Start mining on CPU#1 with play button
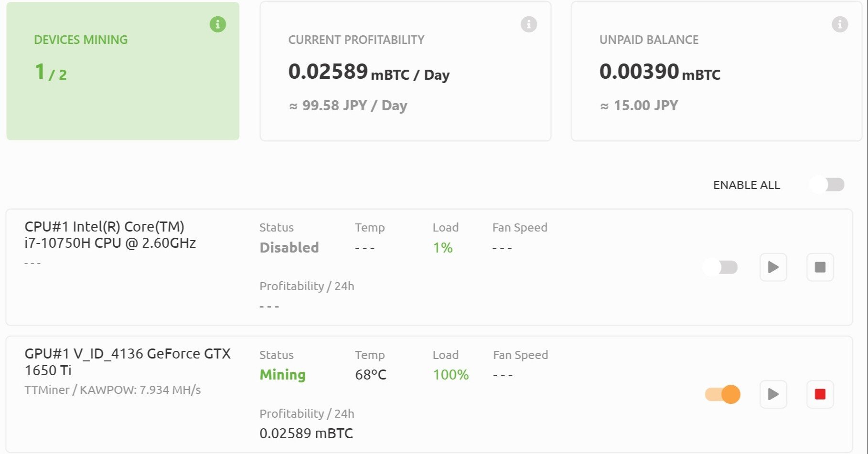Screen dimensions: 868x454 [773, 267]
